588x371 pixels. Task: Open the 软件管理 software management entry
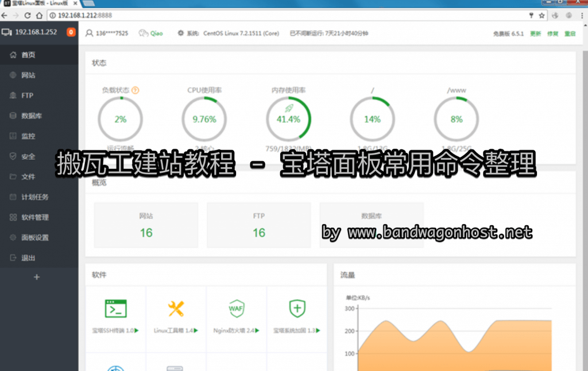click(x=39, y=217)
